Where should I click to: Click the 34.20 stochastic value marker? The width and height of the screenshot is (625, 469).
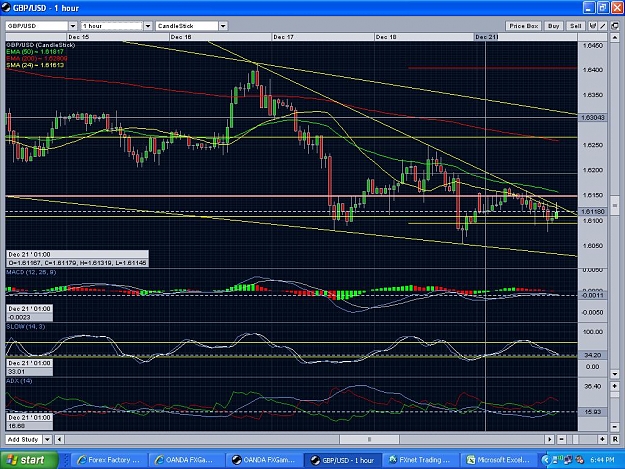[x=593, y=355]
